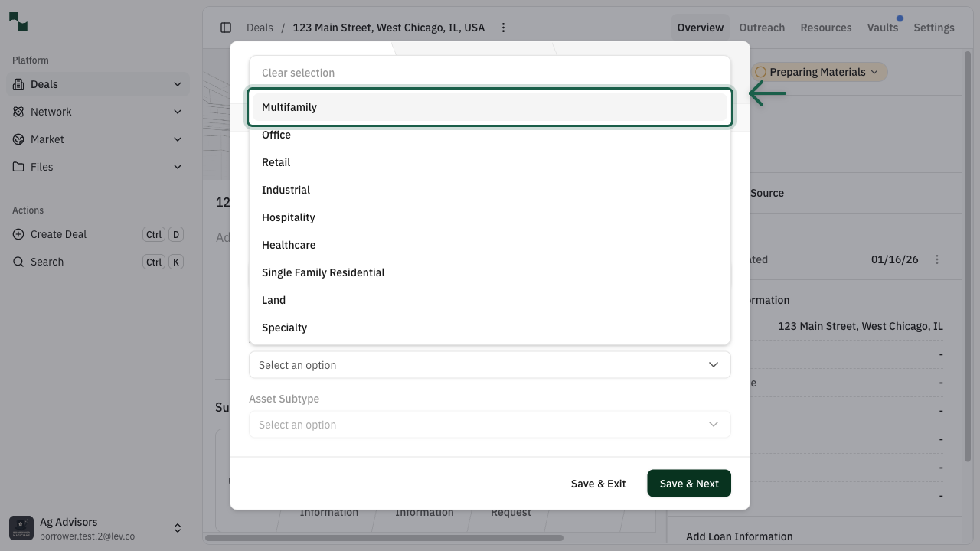Expand the Network sidebar section
980x551 pixels.
click(x=178, y=112)
